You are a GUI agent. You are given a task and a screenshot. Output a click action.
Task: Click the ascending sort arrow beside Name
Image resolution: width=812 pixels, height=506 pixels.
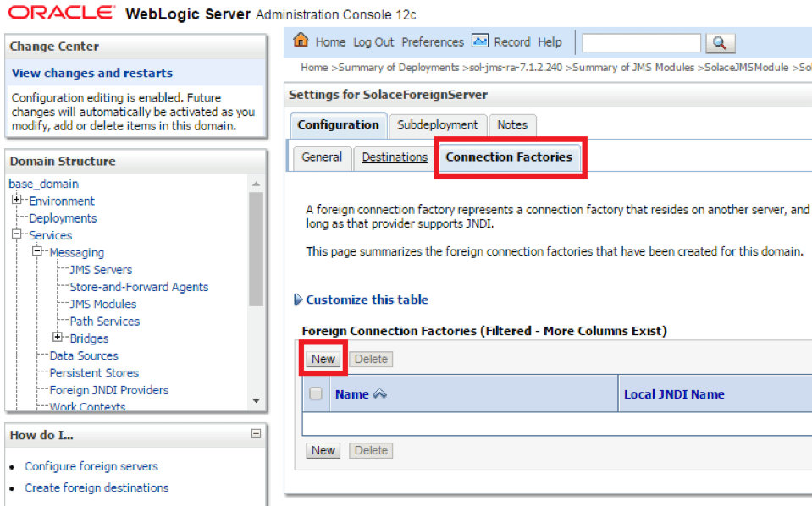click(379, 393)
